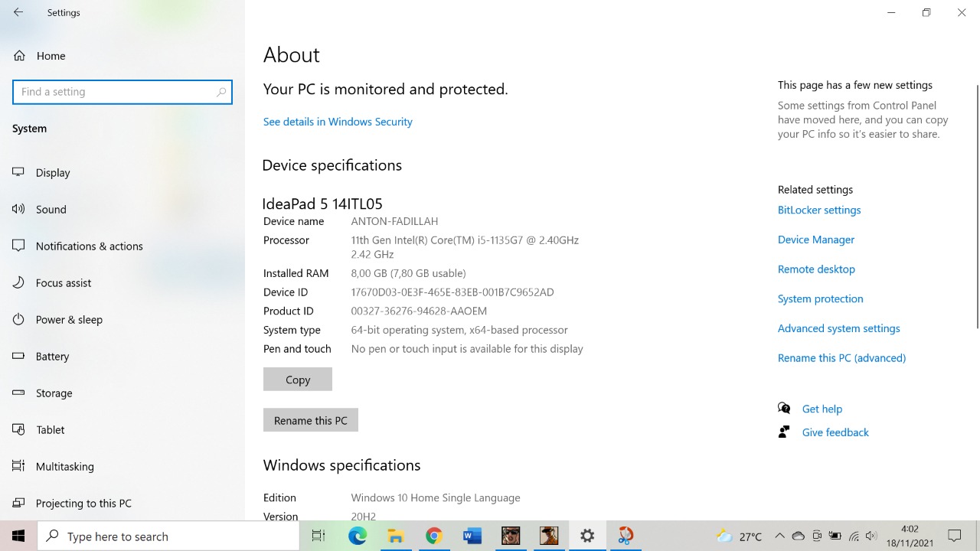
Task: Select Multitasking in the sidebar
Action: pyautogui.click(x=122, y=466)
